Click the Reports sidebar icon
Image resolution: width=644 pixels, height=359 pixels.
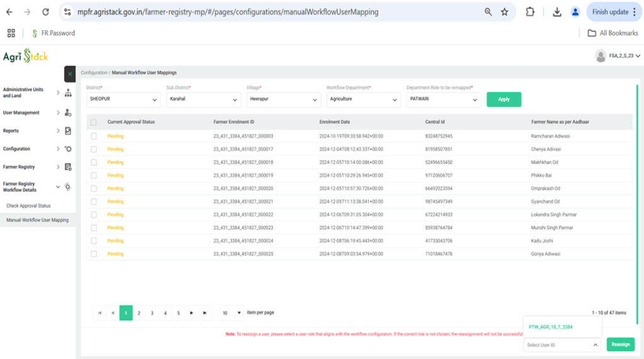[x=68, y=131]
